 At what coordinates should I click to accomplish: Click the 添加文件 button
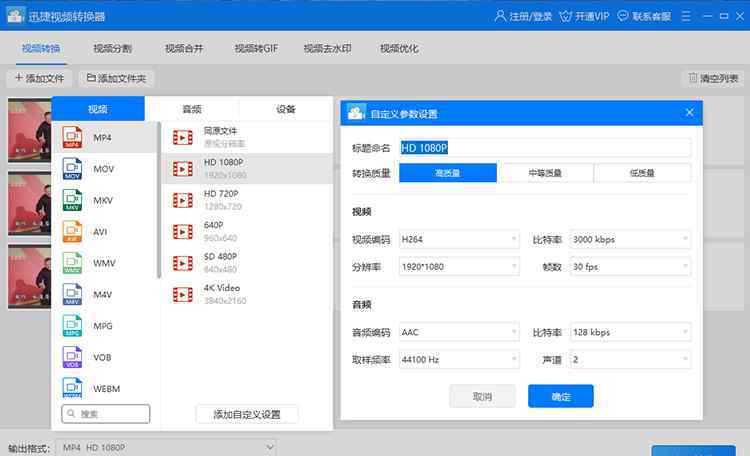click(x=39, y=78)
